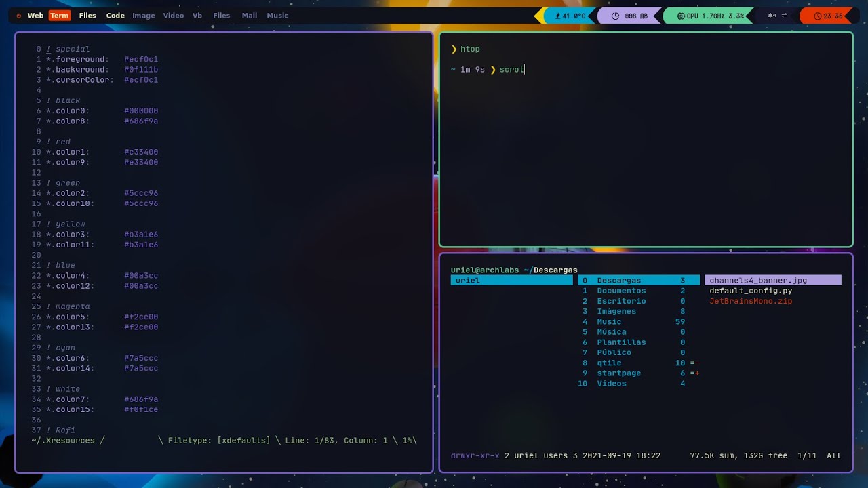868x488 pixels.
Task: Go to the Video workspace
Action: (x=174, y=16)
